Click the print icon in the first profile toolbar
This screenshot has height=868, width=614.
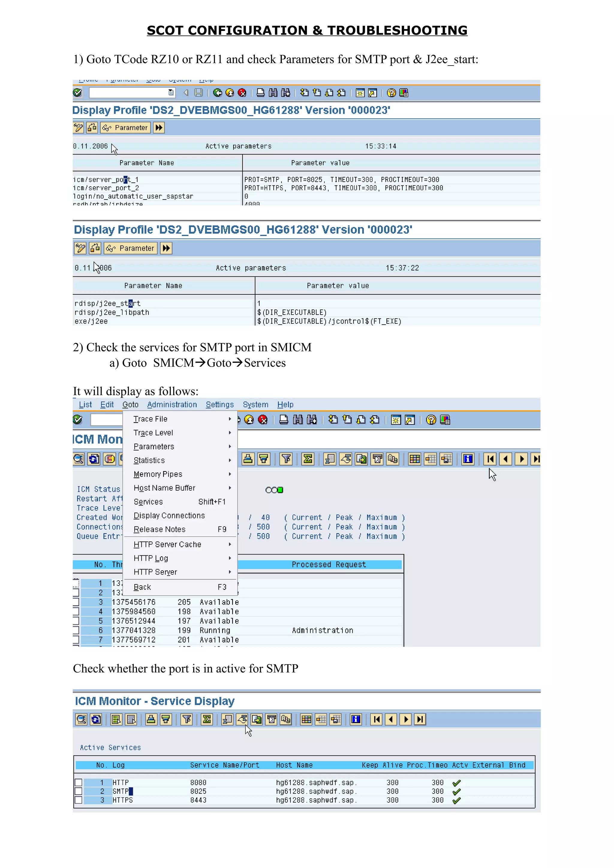pos(260,93)
